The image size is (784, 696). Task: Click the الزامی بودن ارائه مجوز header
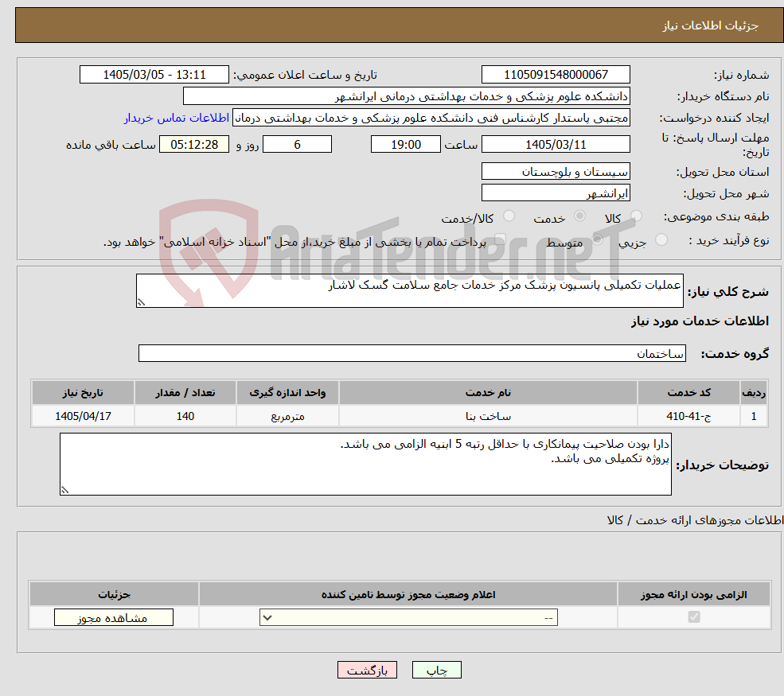coord(694,594)
